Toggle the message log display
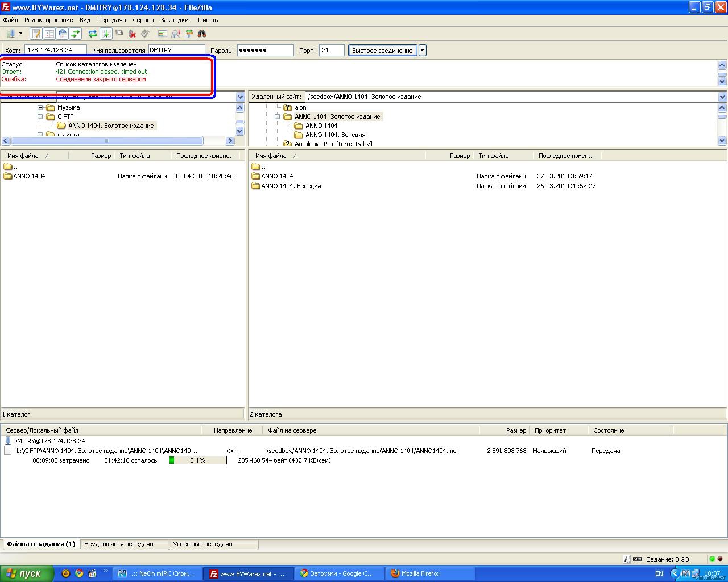Screen dimensions: 728x582 pyautogui.click(x=36, y=34)
